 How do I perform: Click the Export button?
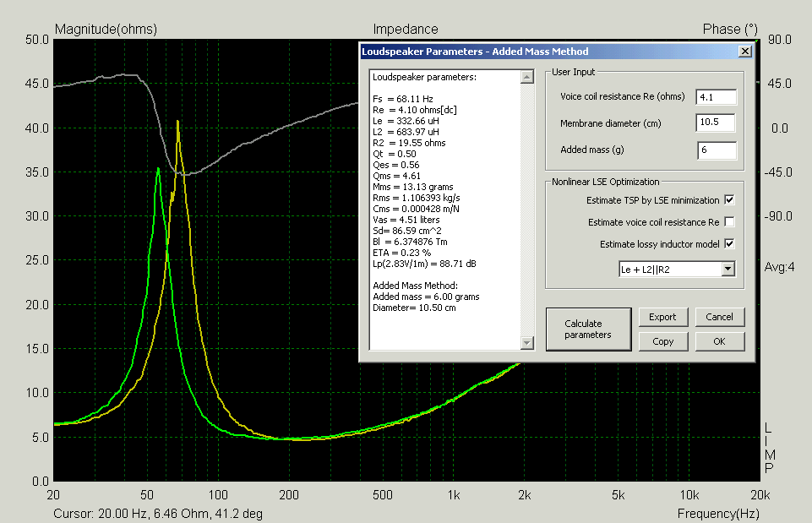pos(662,317)
